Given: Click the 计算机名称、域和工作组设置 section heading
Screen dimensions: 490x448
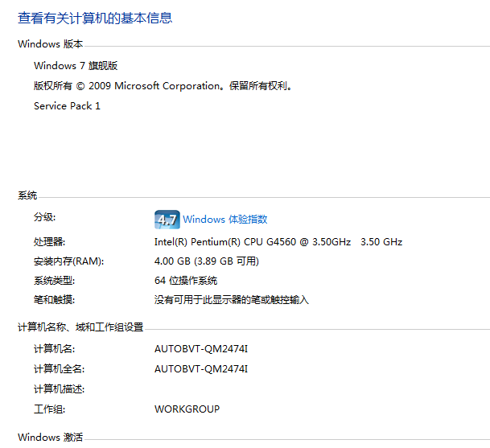Looking at the screenshot, I should [x=80, y=327].
